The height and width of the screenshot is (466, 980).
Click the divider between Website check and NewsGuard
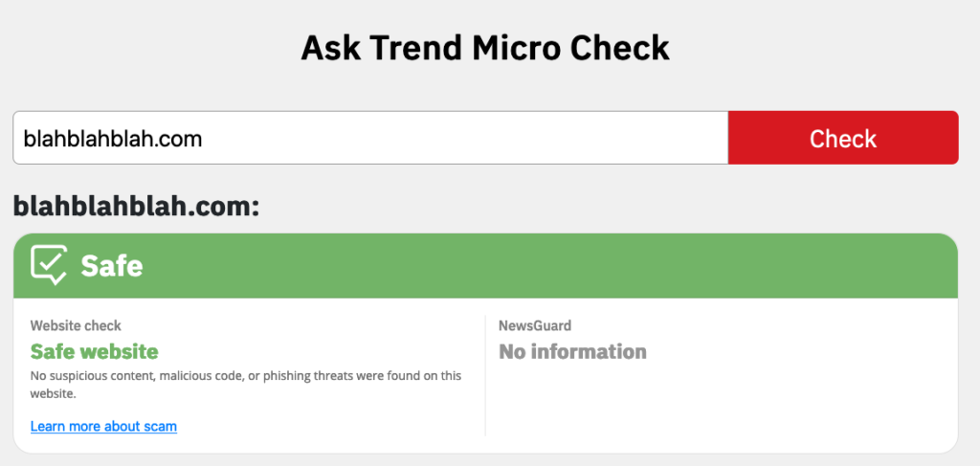pyautogui.click(x=485, y=375)
